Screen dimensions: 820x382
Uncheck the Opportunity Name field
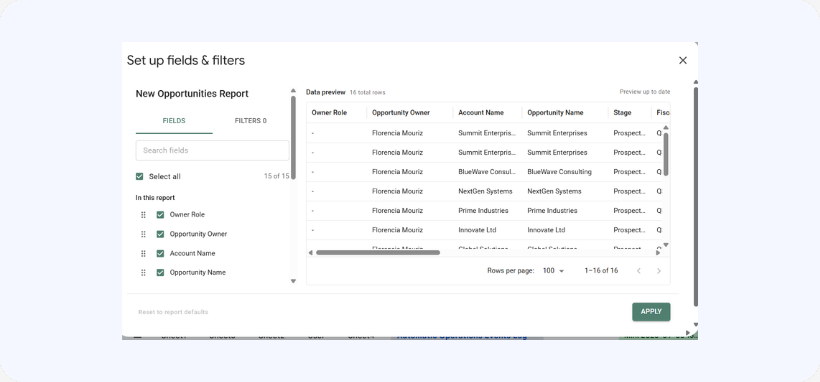[161, 273]
